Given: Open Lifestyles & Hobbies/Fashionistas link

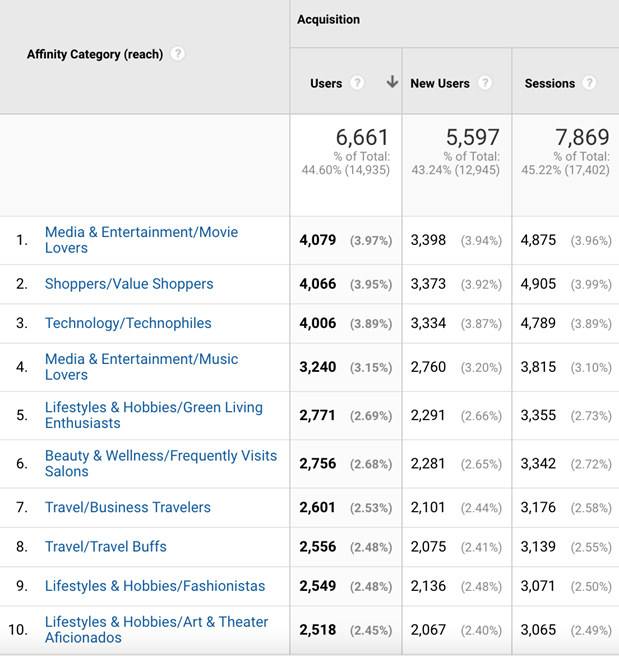Looking at the screenshot, I should click(x=155, y=586).
